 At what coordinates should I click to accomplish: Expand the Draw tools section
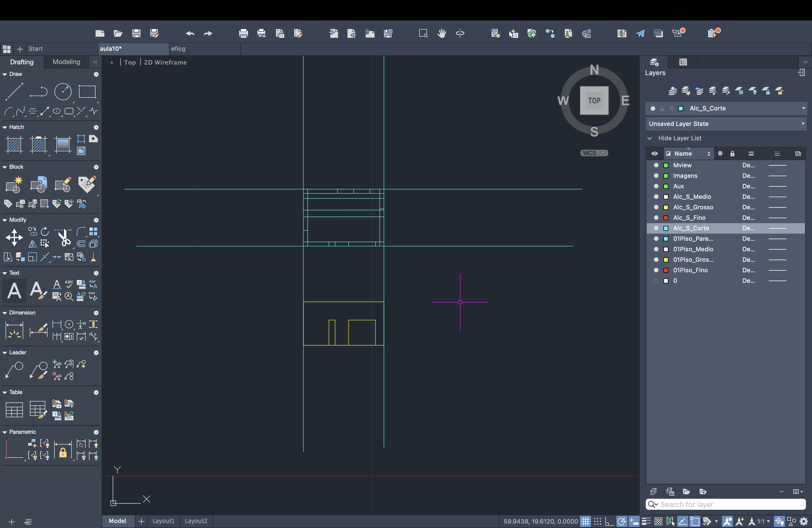click(5, 73)
